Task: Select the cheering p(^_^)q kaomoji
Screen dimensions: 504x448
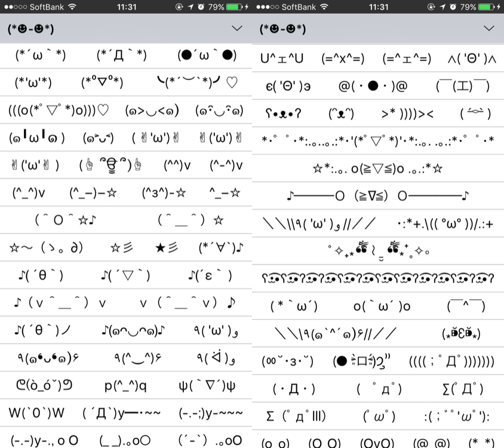Action: 124,385
